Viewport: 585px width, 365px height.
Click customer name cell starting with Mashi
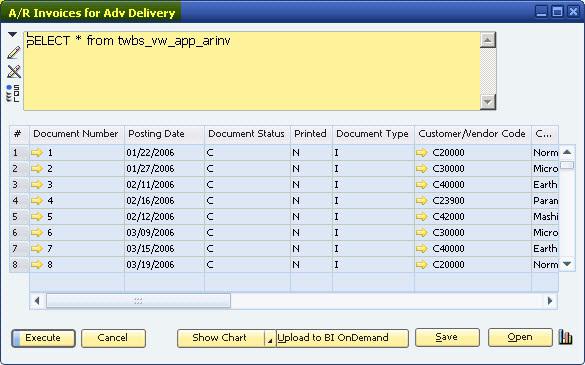click(545, 216)
